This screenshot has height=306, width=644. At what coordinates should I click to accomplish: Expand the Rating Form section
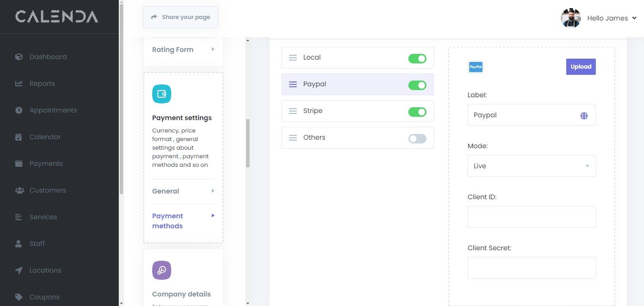[x=183, y=50]
